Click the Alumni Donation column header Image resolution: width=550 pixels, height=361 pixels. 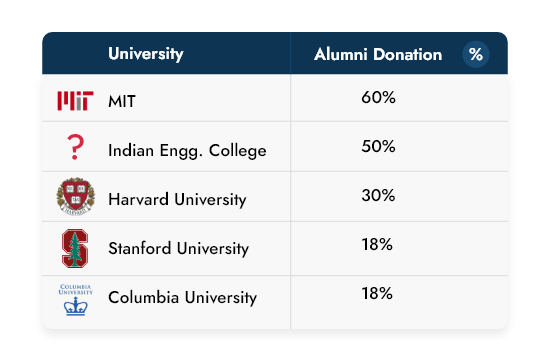coord(378,54)
